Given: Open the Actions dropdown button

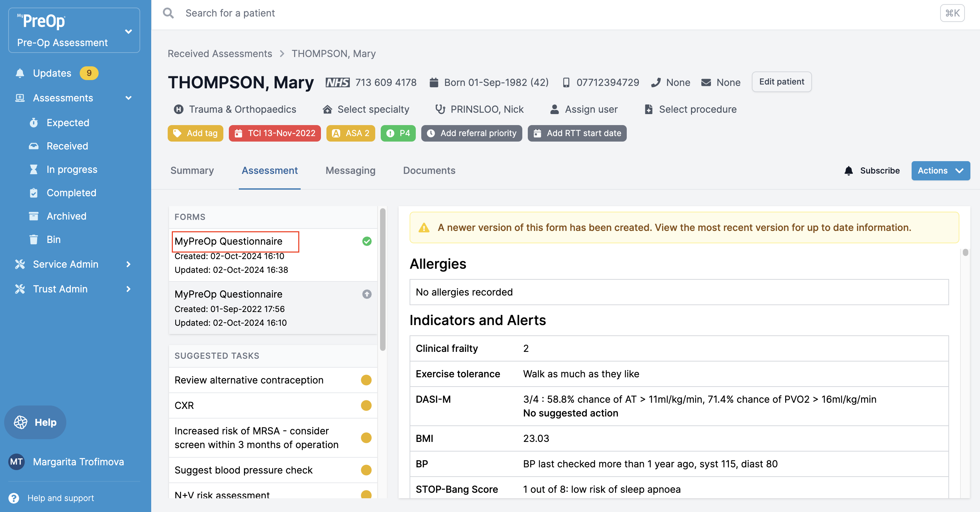Looking at the screenshot, I should (940, 170).
